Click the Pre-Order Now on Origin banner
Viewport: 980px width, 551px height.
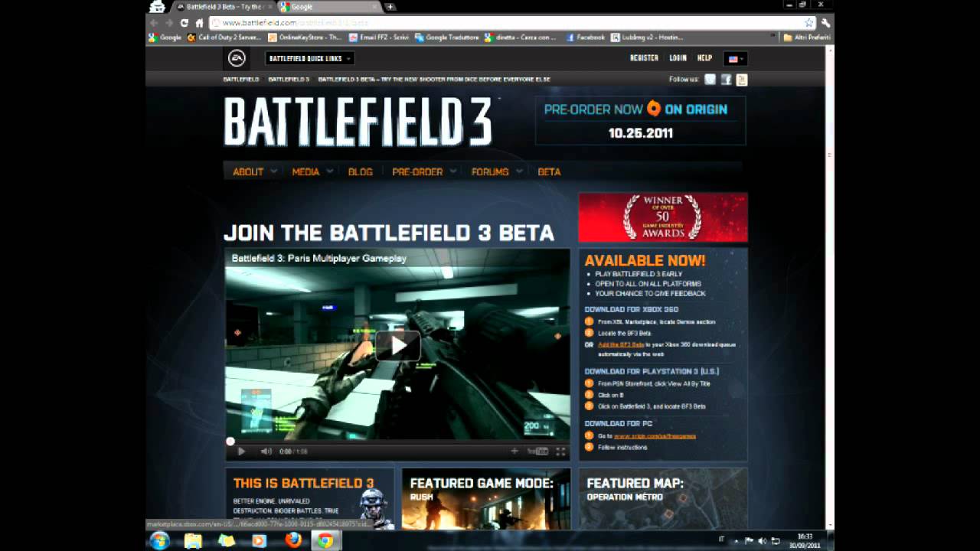640,120
